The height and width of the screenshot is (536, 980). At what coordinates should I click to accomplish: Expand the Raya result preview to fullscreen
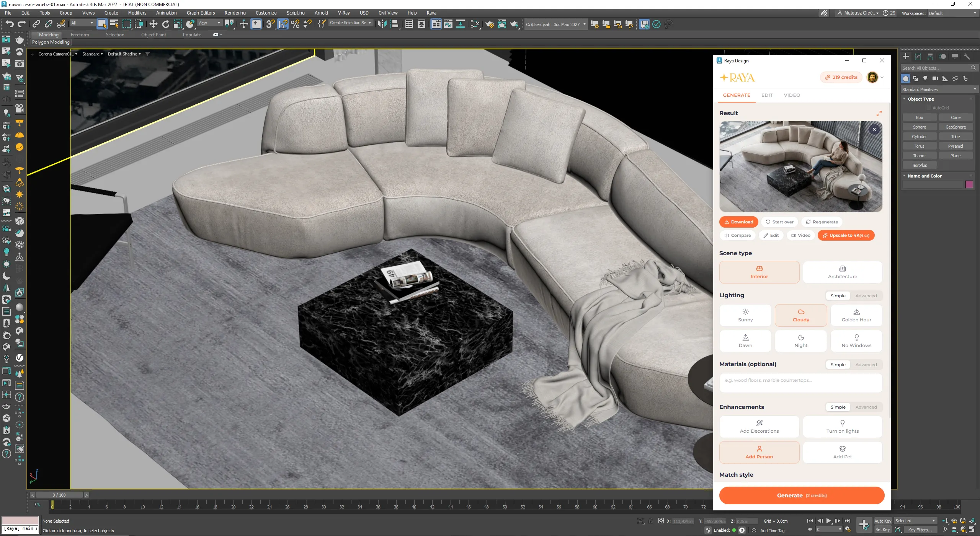[879, 113]
